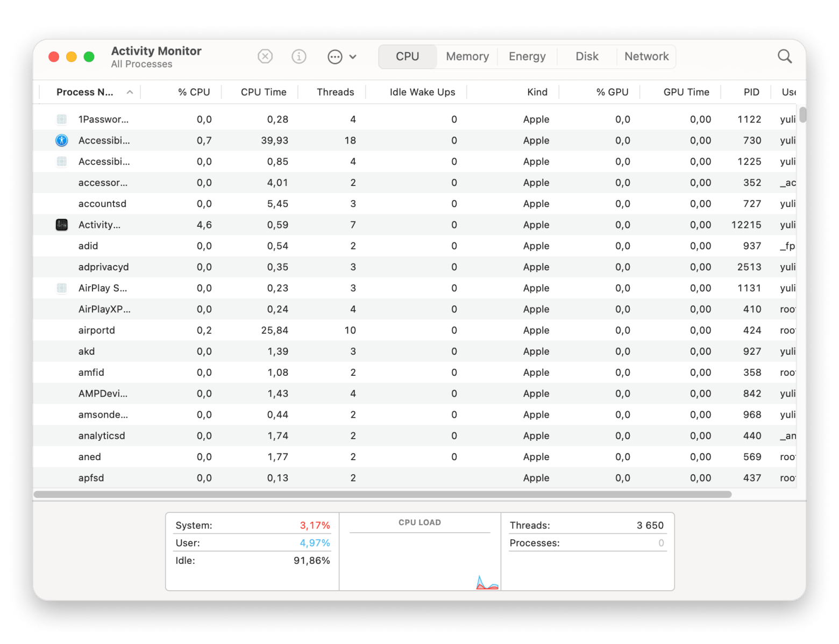The image size is (839, 644).
Task: Switch to the Memory tab
Action: click(x=467, y=56)
